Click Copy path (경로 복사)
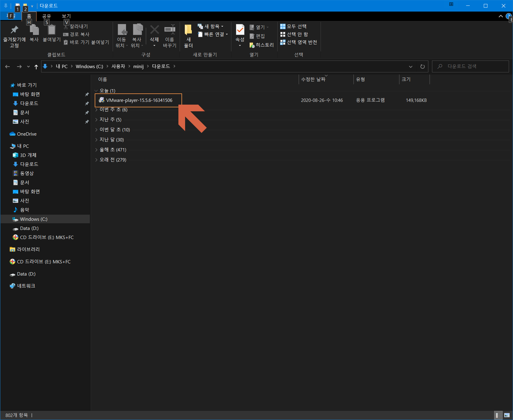 click(76, 34)
